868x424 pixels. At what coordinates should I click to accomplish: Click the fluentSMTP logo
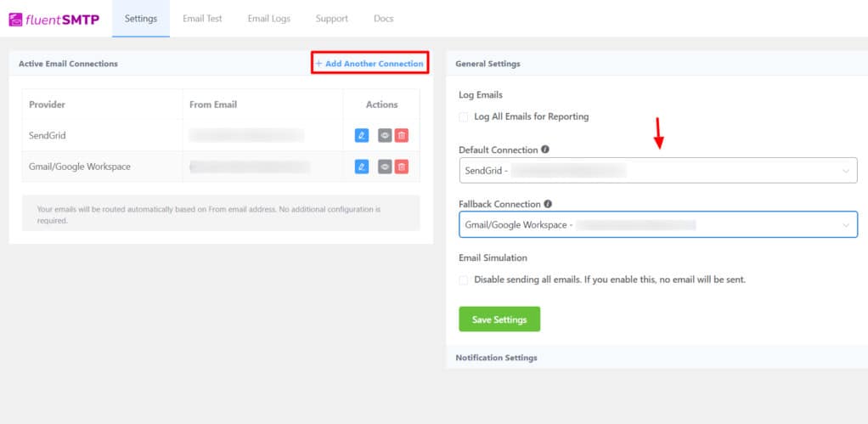[x=54, y=20]
